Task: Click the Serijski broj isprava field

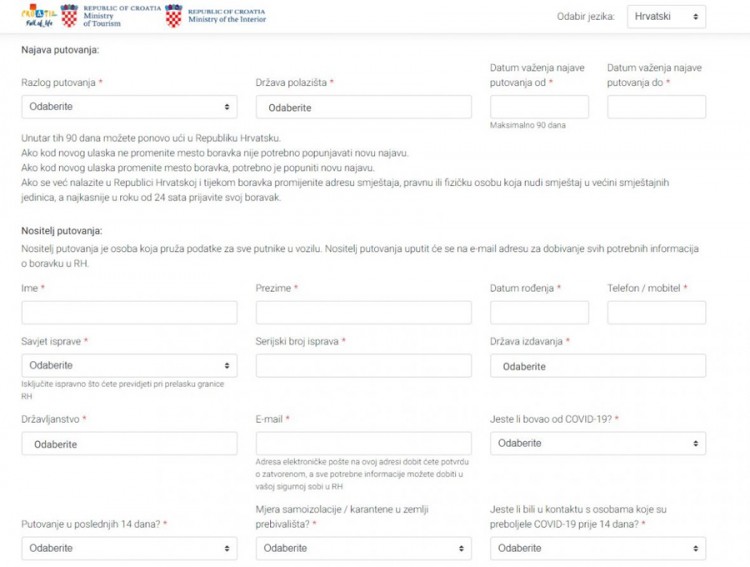Action: (363, 366)
